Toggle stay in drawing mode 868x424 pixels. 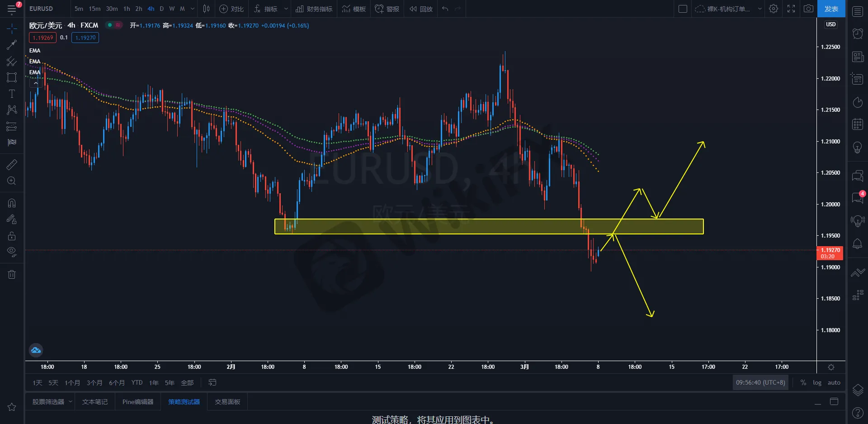click(12, 219)
